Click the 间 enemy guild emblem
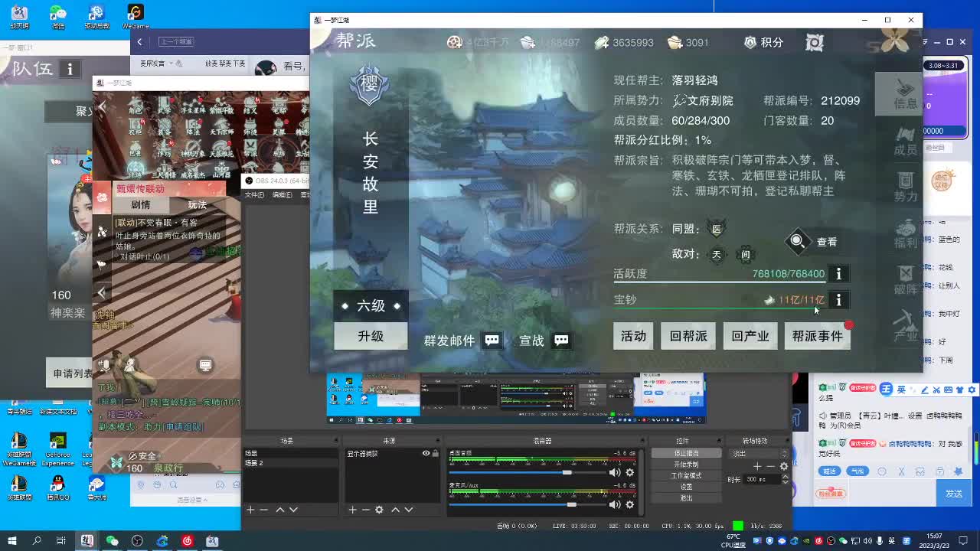The image size is (980, 551). [746, 254]
